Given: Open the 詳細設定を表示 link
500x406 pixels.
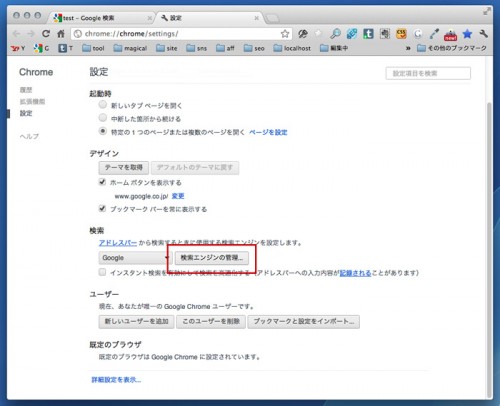Looking at the screenshot, I should tap(116, 380).
